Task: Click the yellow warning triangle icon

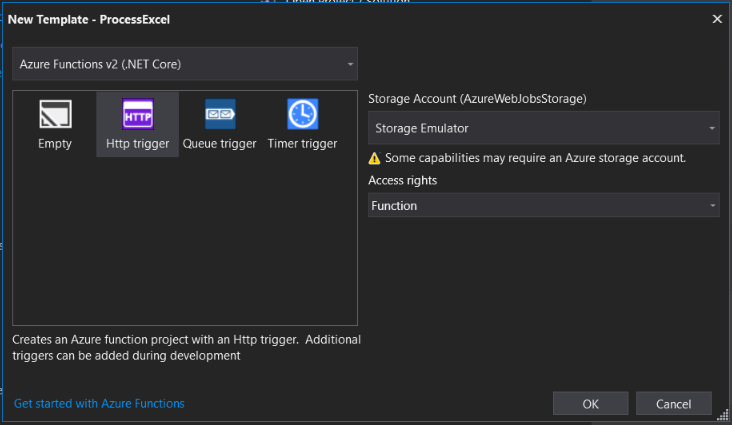Action: [x=374, y=158]
